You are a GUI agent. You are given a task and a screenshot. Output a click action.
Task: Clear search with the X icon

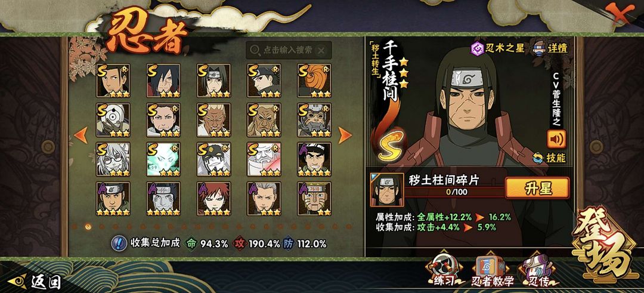point(321,50)
